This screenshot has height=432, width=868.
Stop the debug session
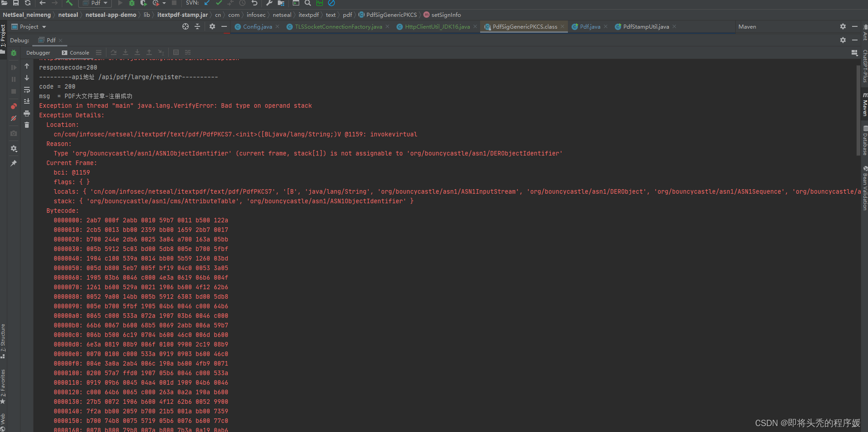(x=14, y=91)
